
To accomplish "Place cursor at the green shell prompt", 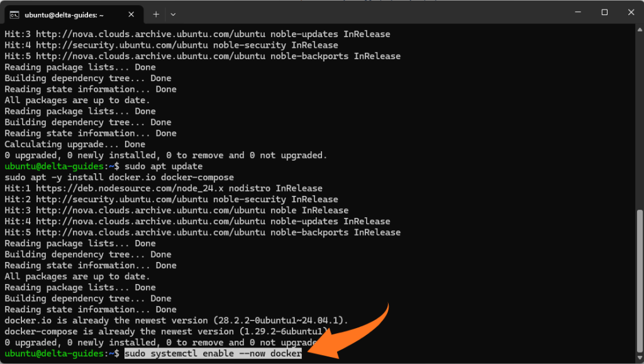I will [60, 353].
